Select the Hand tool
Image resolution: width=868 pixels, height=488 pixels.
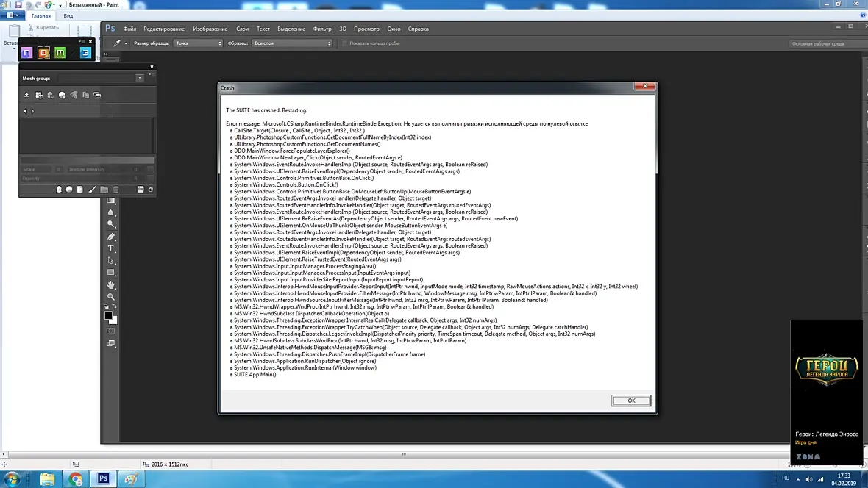[111, 285]
